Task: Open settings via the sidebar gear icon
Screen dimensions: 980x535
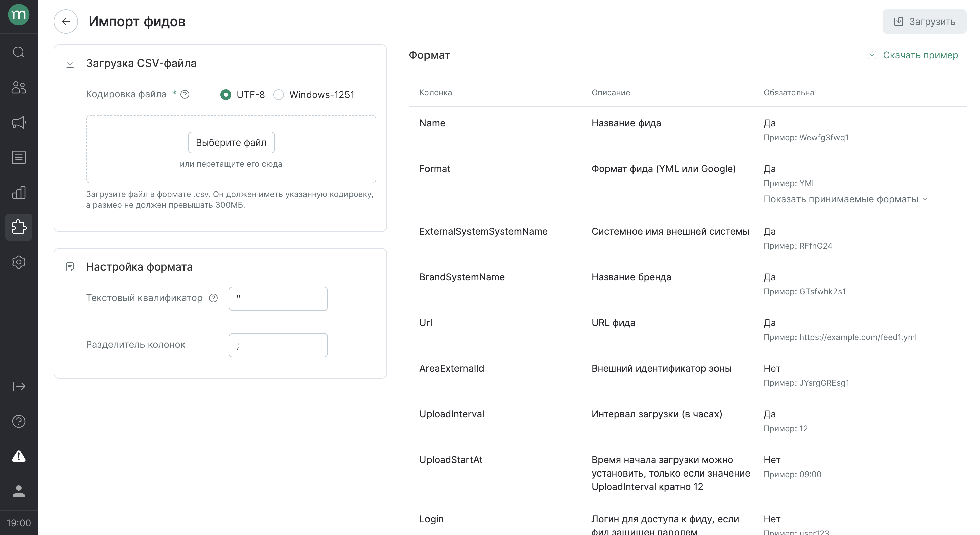Action: [x=18, y=262]
